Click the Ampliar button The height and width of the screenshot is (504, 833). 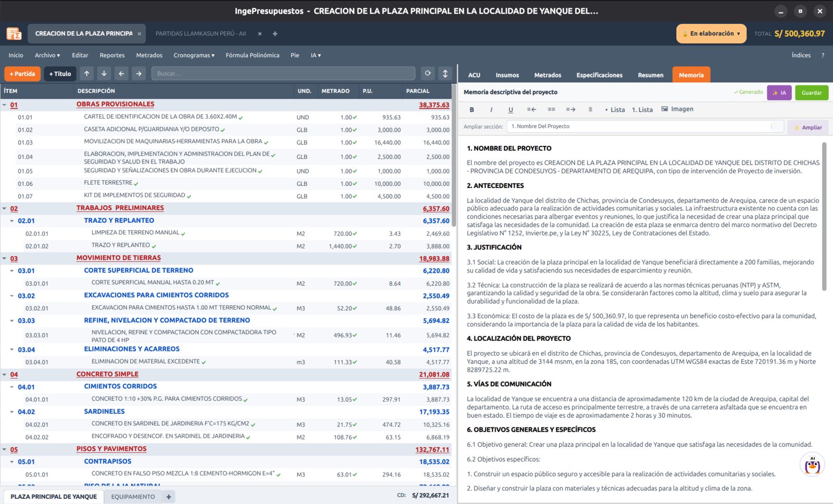pos(807,127)
